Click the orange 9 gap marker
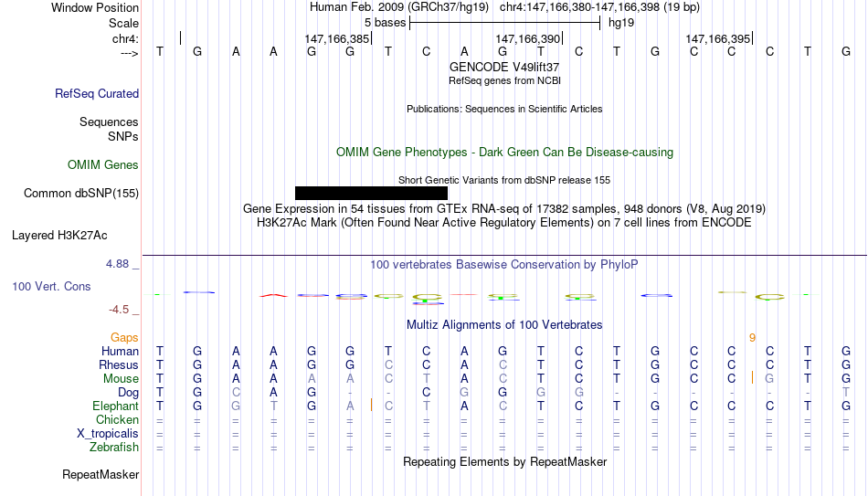Viewport: 868px width, 496px height. [752, 338]
